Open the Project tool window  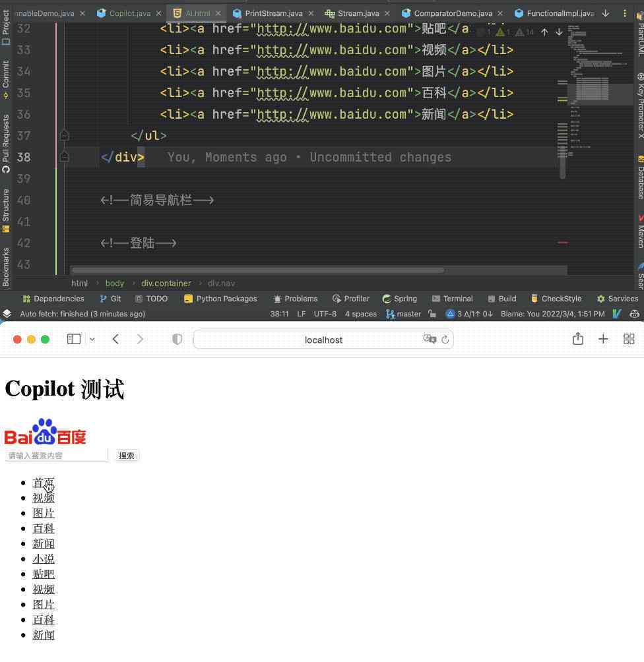point(5,27)
